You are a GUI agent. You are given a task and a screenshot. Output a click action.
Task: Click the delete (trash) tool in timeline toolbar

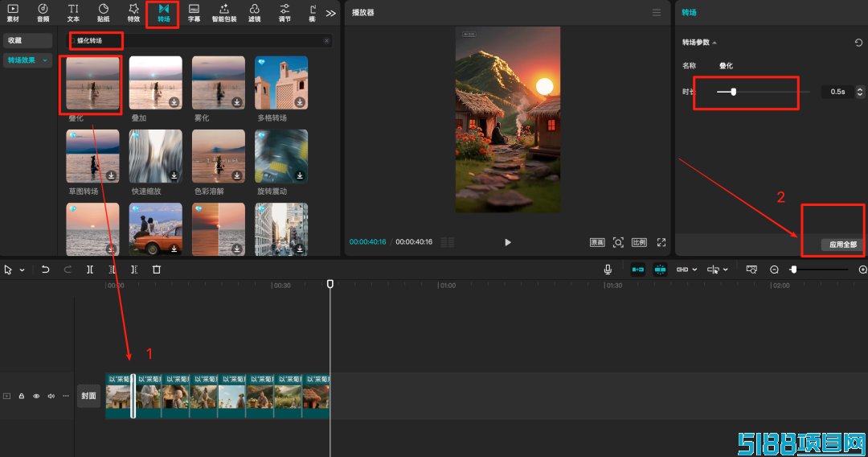(x=157, y=270)
